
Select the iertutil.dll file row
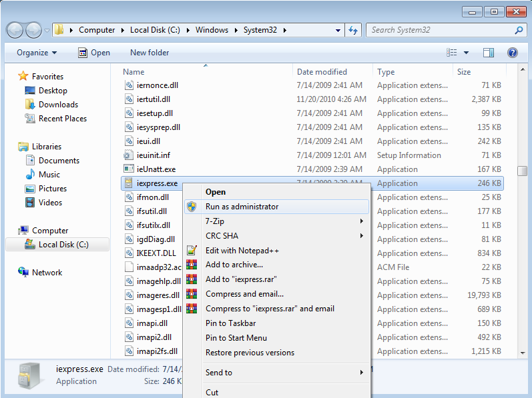coord(312,99)
